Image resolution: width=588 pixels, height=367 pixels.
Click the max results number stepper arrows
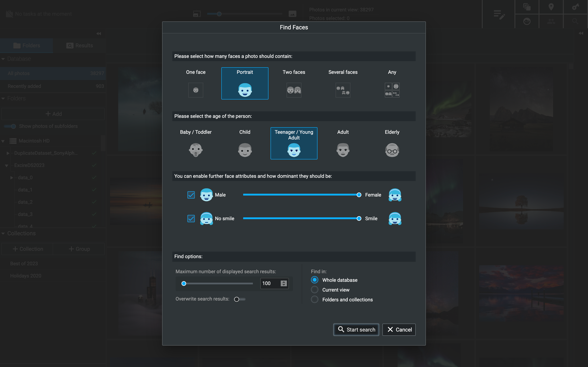point(284,283)
